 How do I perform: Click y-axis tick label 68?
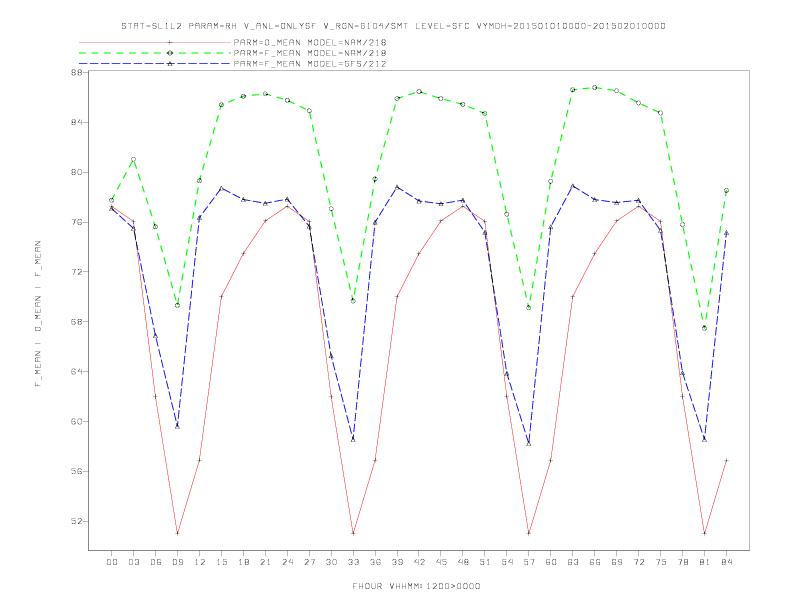coord(77,322)
